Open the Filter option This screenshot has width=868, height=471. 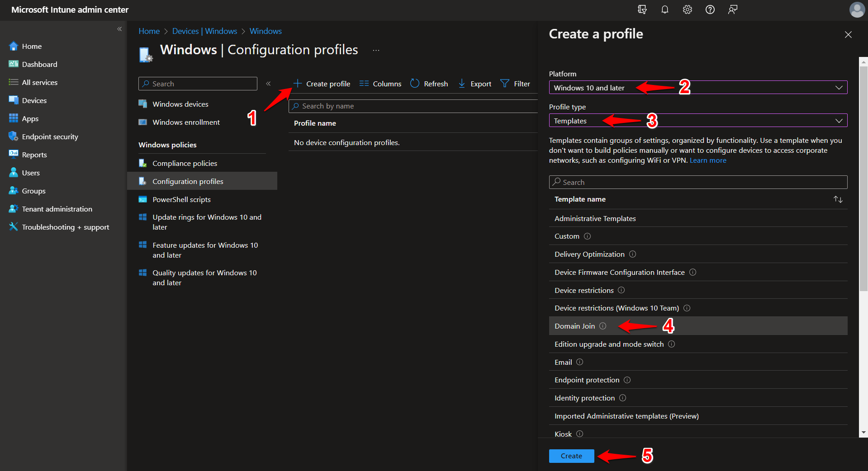(x=515, y=84)
